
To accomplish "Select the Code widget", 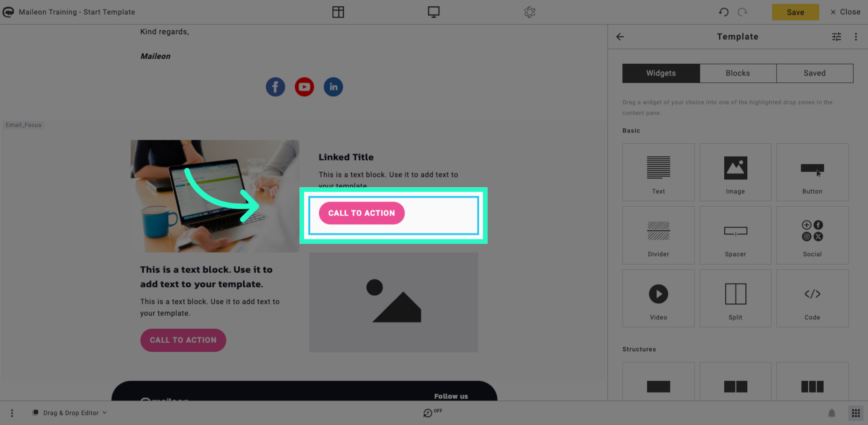I will coord(812,298).
